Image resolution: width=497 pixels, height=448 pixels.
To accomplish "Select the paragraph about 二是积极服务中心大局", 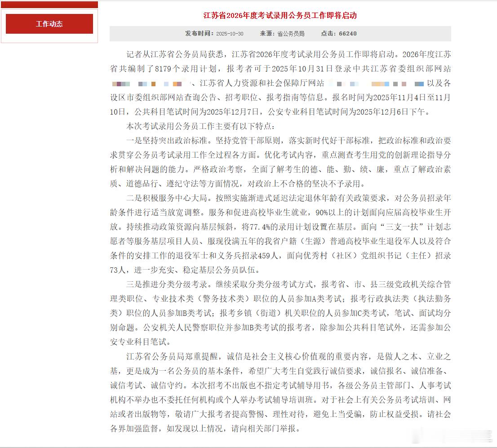I will coord(280,234).
